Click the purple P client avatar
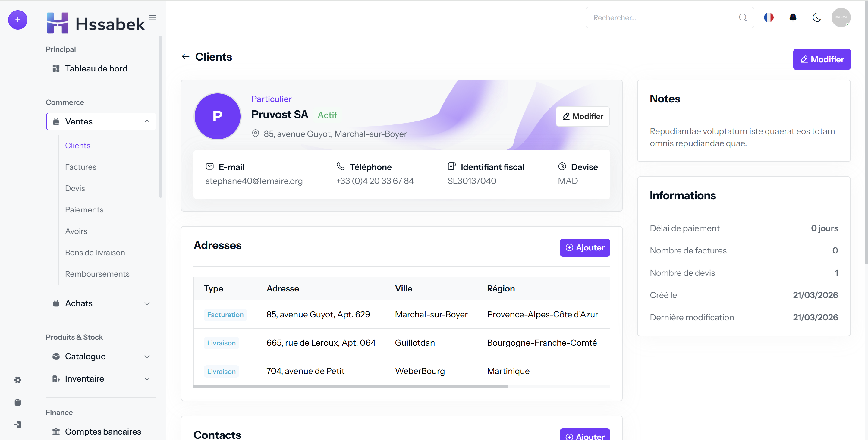This screenshot has width=868, height=440. 217,116
